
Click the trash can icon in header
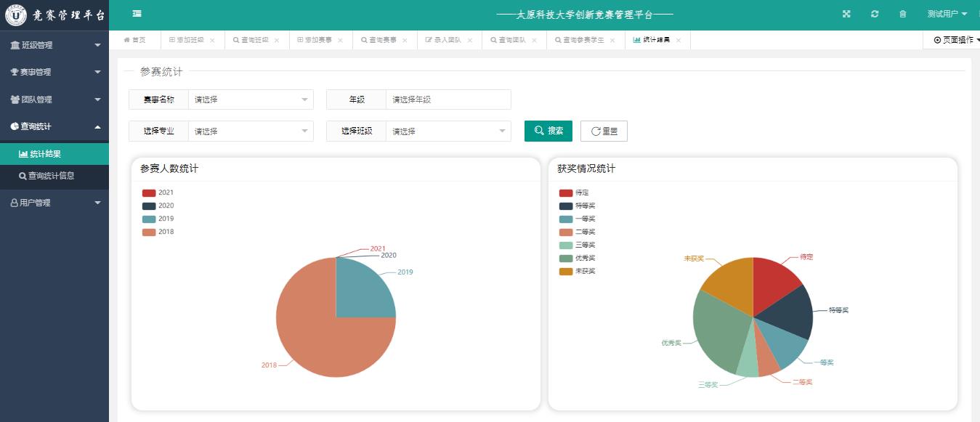pyautogui.click(x=903, y=15)
